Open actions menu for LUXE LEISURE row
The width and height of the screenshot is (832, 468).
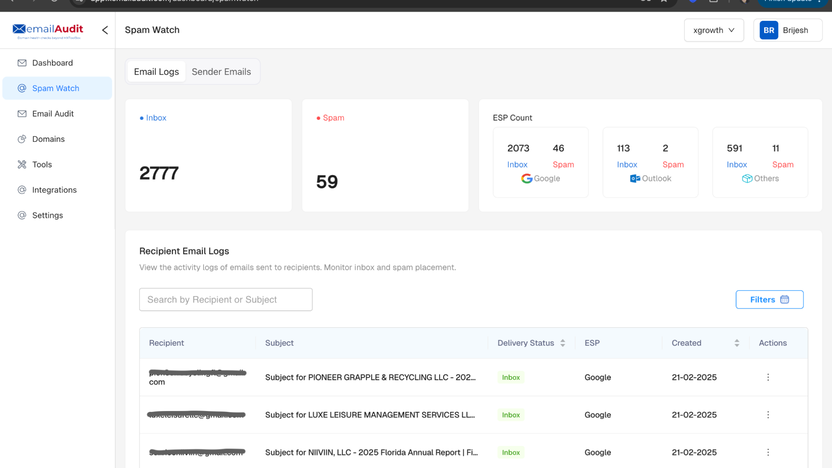(x=768, y=415)
